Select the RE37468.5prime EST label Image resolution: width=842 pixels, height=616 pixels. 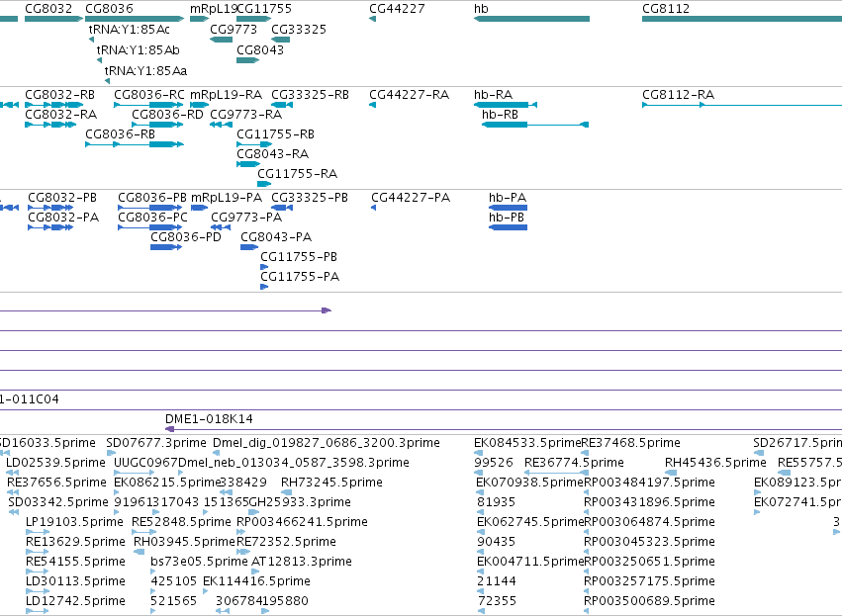coord(631,443)
